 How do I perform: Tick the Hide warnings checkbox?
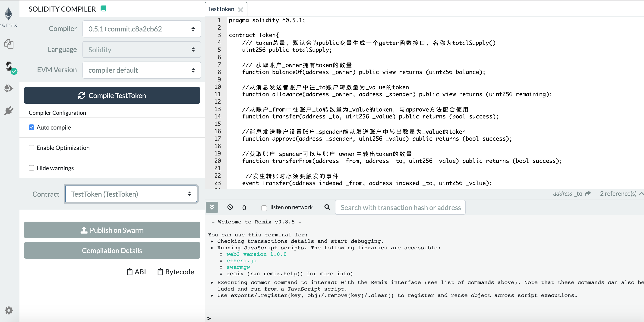(x=32, y=168)
